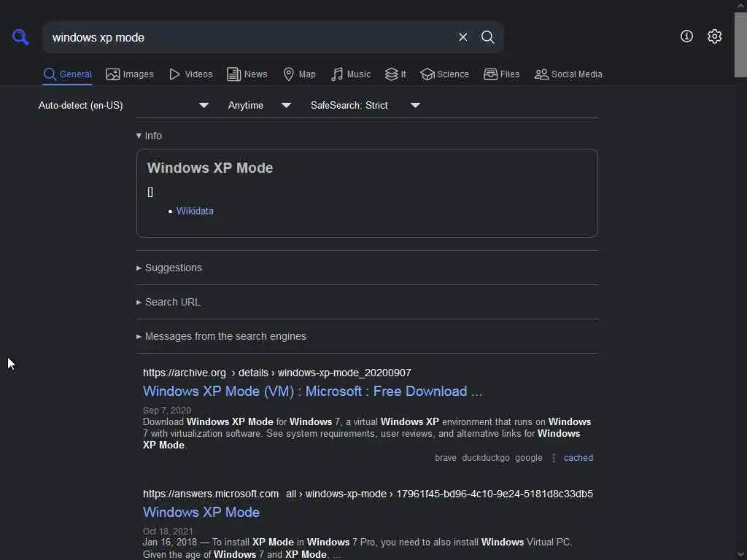Screen dimensions: 747x560
Task: Change the SafeSearch Strict dropdown
Action: coord(365,105)
